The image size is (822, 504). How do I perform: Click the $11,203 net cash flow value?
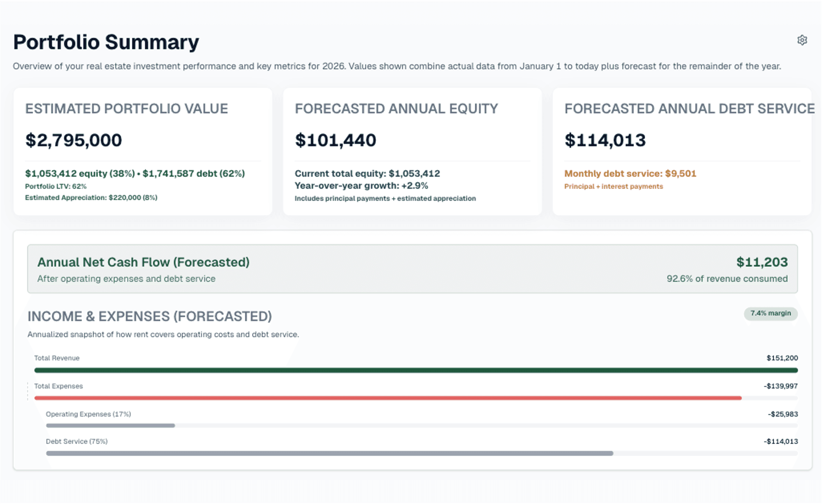click(x=762, y=262)
